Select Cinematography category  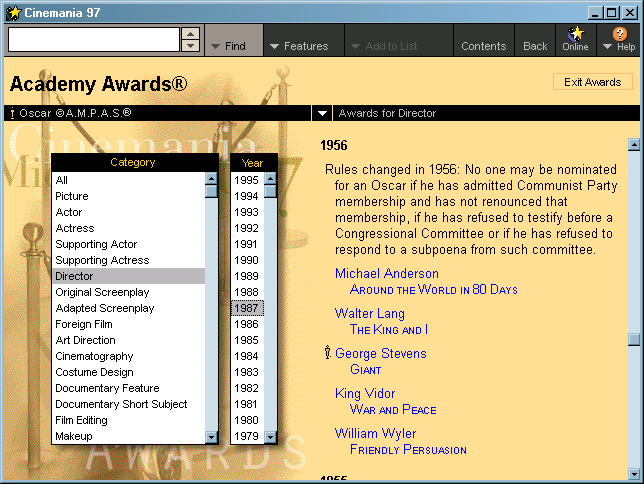pos(129,356)
